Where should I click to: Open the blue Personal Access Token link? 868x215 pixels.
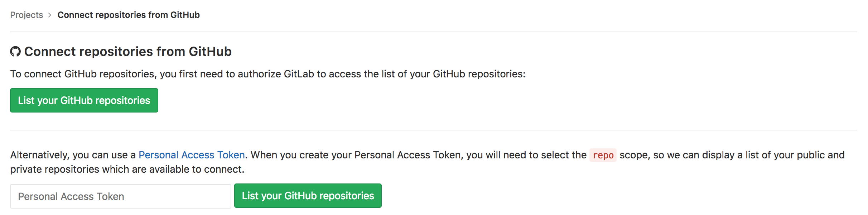tap(192, 155)
